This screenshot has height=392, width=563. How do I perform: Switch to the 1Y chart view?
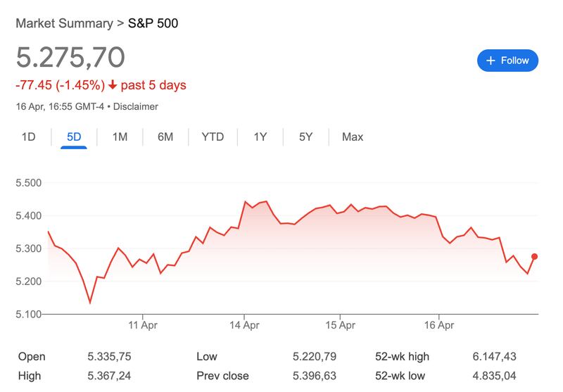(x=260, y=137)
